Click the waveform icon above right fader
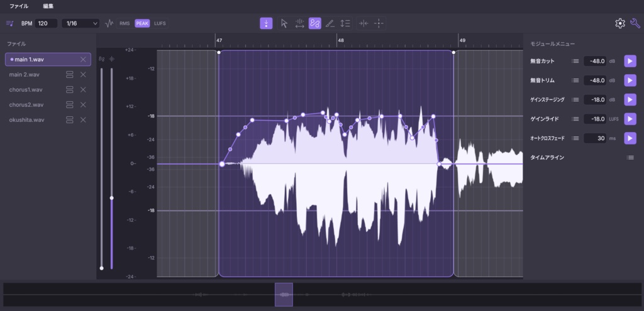The width and height of the screenshot is (644, 311). (x=111, y=59)
